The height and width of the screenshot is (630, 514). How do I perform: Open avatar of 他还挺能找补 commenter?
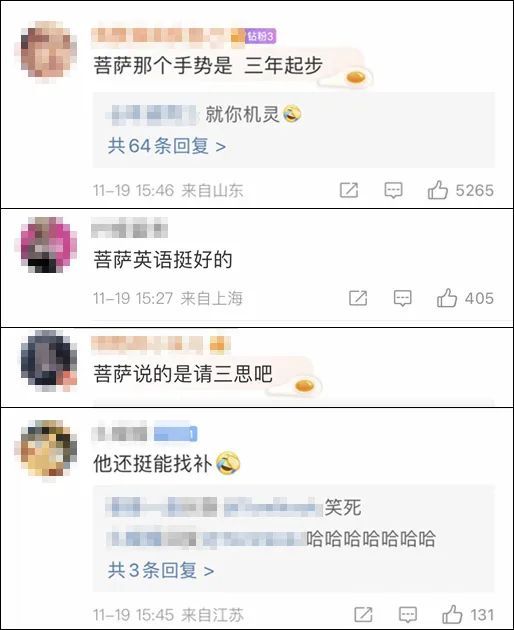click(x=49, y=448)
